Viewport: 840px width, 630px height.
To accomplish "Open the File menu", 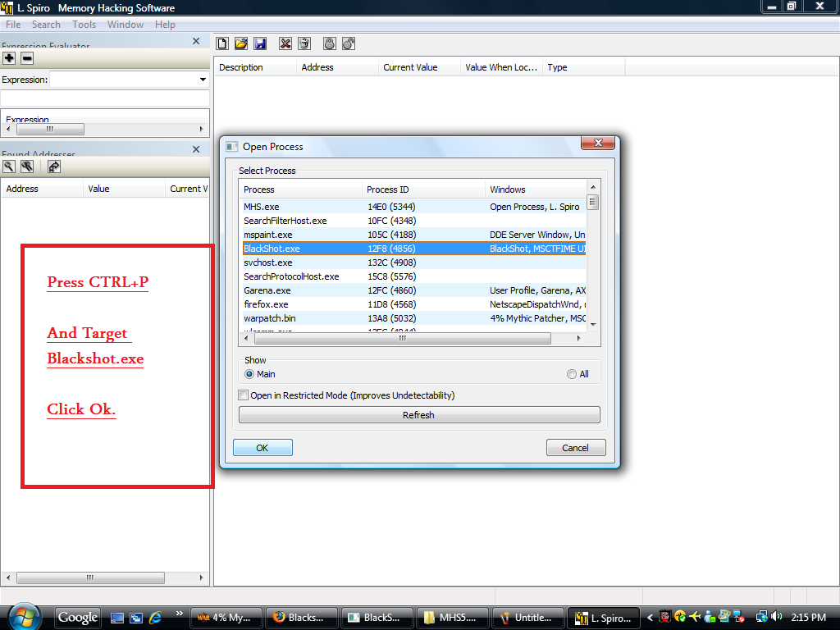I will tap(13, 25).
